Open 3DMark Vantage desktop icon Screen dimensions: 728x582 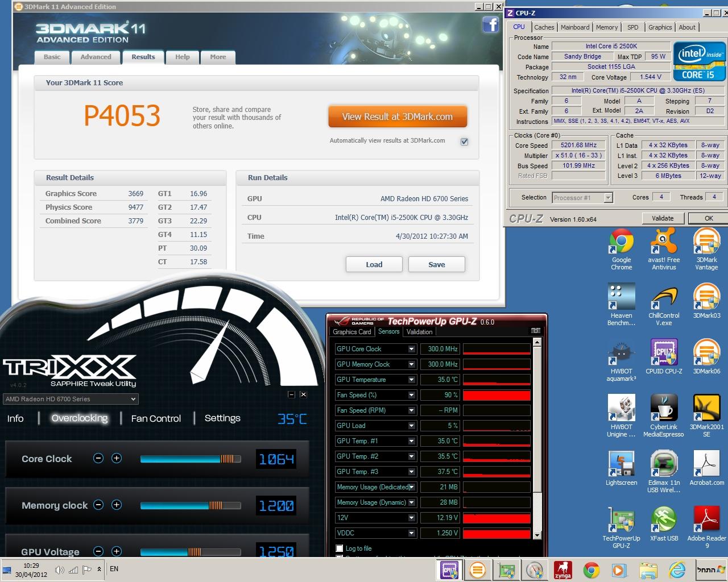click(706, 250)
